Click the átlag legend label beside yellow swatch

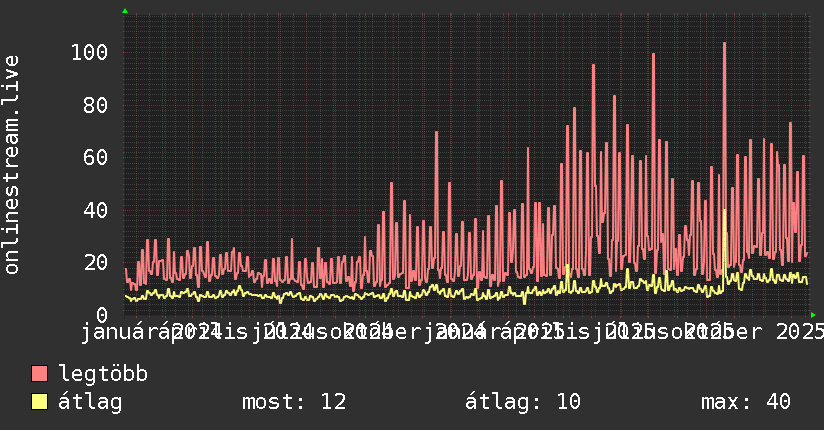click(x=90, y=402)
